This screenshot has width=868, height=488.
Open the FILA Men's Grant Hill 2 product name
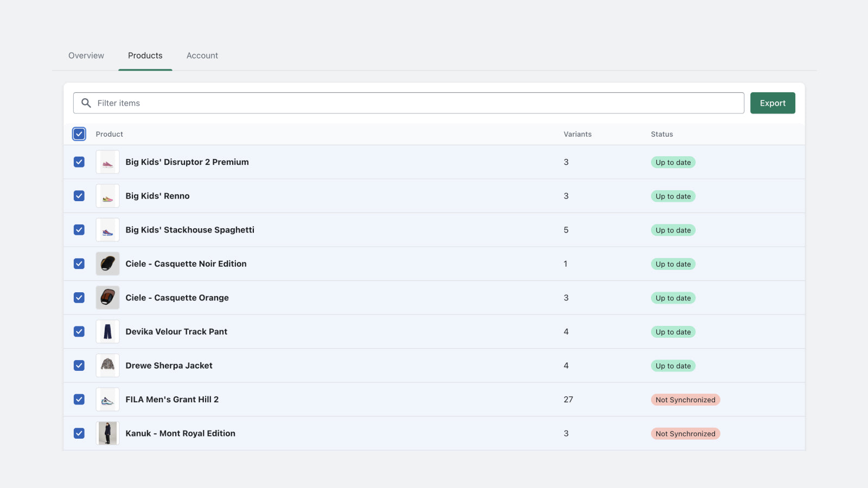pos(172,400)
